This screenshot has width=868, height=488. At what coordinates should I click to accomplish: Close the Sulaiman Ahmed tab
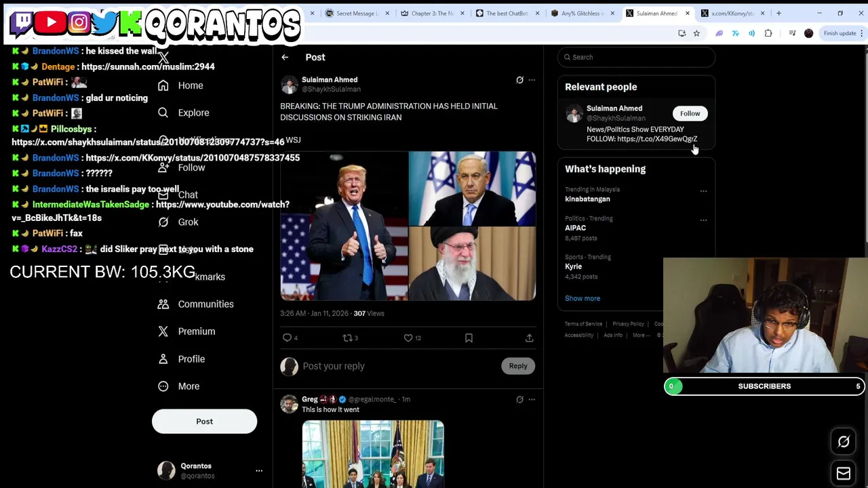click(687, 13)
